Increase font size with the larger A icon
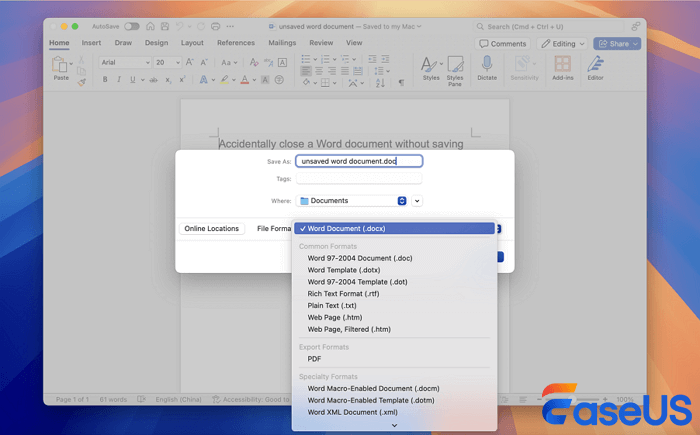This screenshot has height=435, width=700. click(190, 63)
